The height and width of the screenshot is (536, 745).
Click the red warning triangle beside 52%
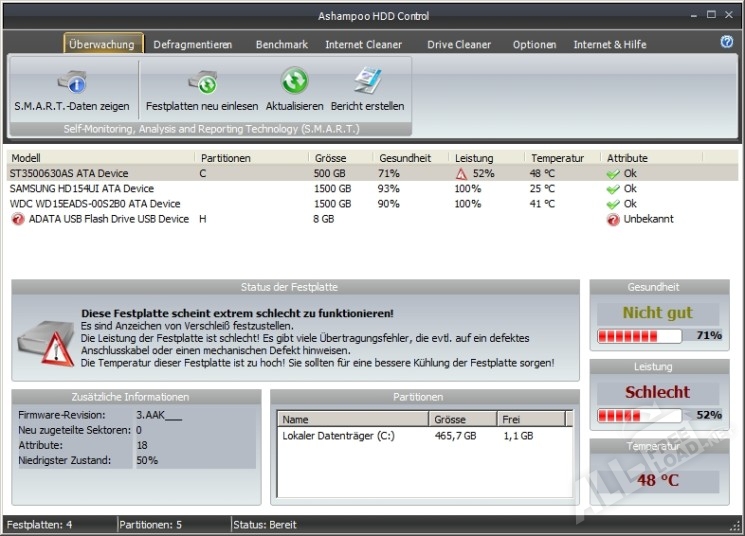click(461, 174)
